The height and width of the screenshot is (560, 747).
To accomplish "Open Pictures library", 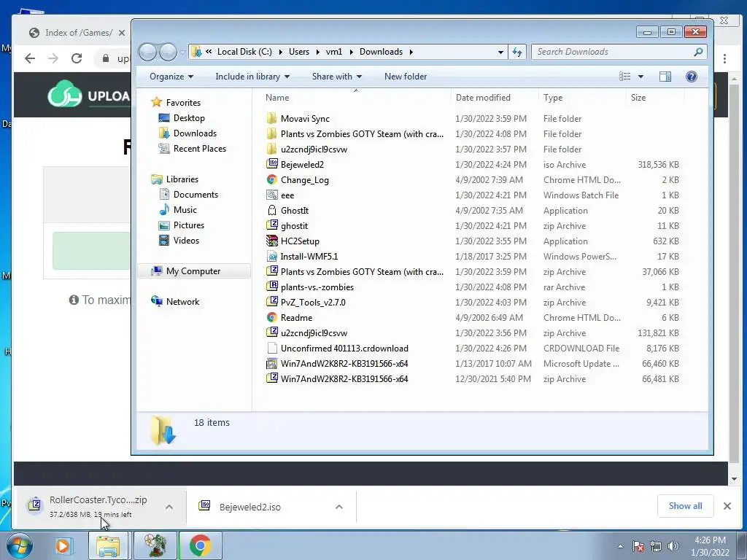I will (x=189, y=225).
